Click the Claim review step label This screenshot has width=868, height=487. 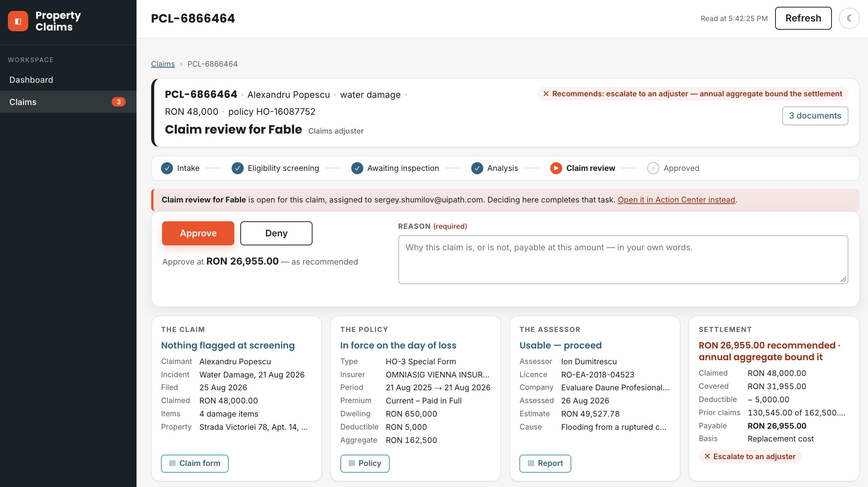[591, 168]
